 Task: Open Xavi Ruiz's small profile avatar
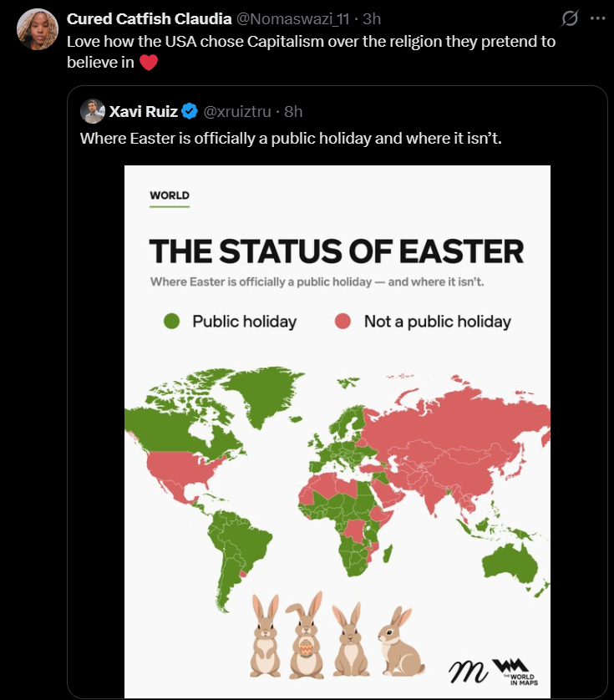tap(93, 111)
